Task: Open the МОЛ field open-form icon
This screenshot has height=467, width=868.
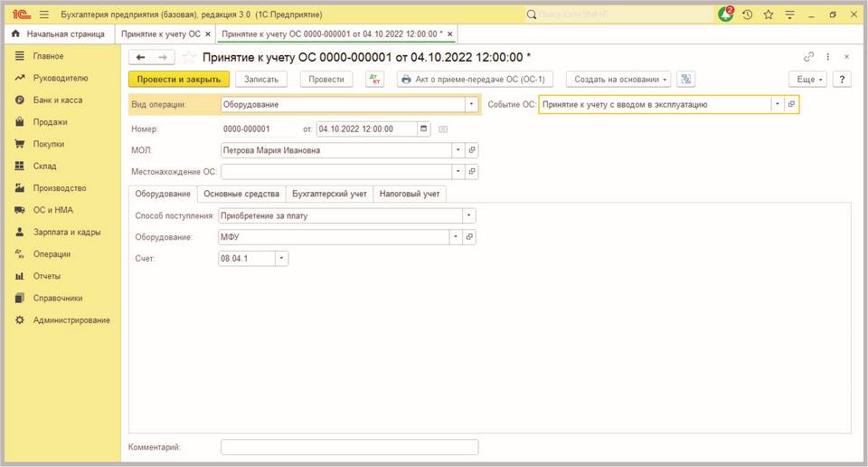Action: click(472, 150)
